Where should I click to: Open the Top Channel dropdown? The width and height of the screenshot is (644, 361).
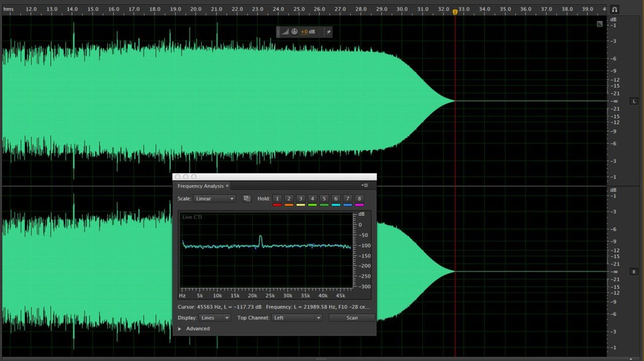[x=297, y=318]
